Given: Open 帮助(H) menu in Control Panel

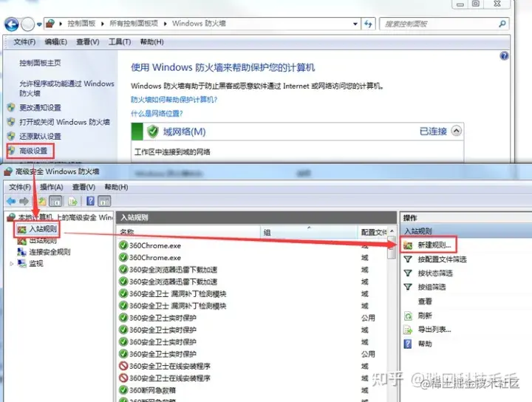Looking at the screenshot, I should 151,41.
